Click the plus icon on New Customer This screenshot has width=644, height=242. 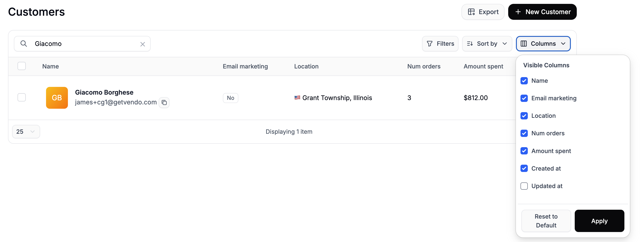pos(518,11)
